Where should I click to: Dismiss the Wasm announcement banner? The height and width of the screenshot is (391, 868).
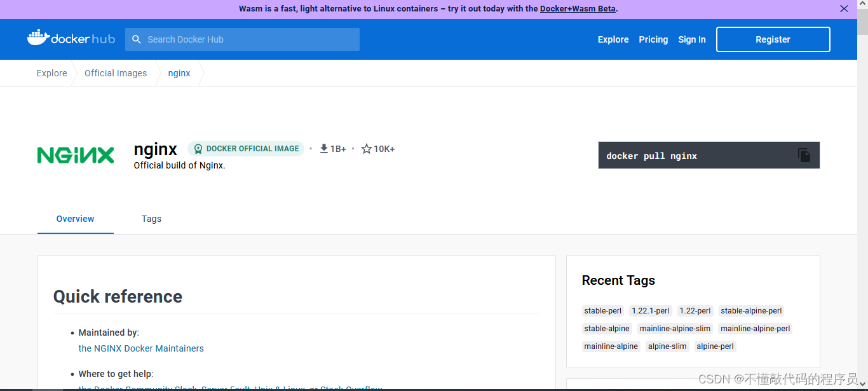click(844, 8)
